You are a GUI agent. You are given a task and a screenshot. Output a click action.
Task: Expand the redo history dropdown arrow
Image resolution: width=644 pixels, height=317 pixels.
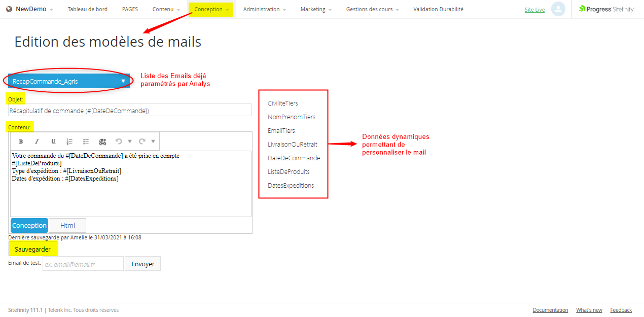tap(153, 142)
